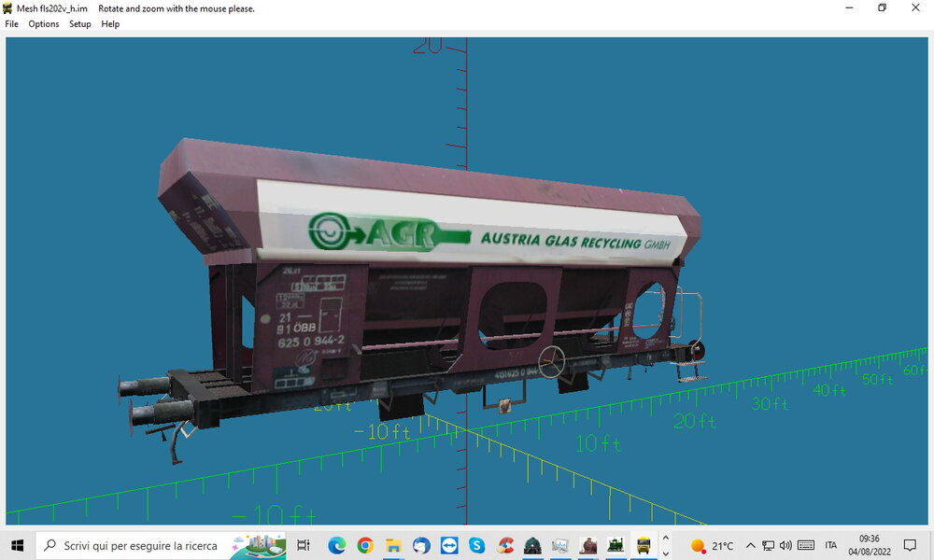Click the '30 ft' green axis label
This screenshot has width=934, height=560.
pyautogui.click(x=770, y=404)
